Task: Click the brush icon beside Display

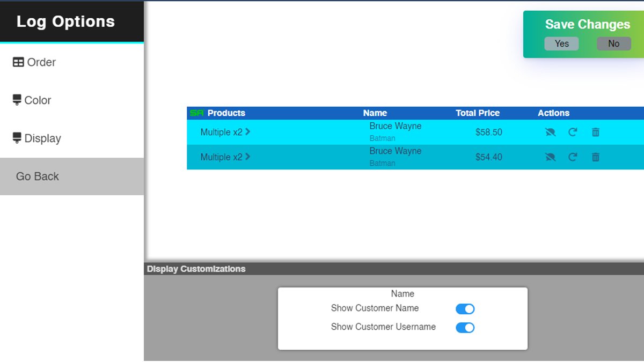Action: coord(17,138)
